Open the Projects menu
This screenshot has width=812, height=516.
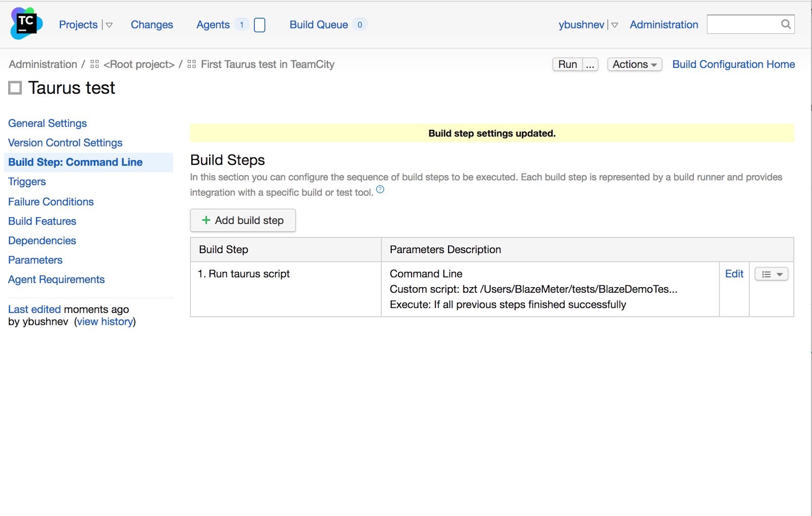[x=78, y=24]
